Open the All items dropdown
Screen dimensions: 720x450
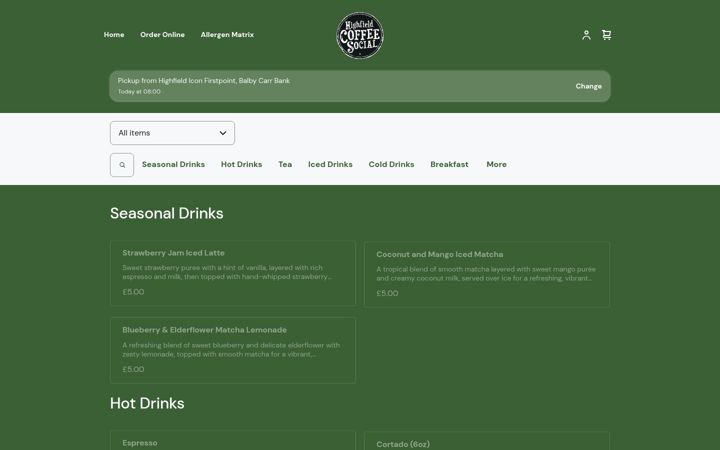[172, 133]
